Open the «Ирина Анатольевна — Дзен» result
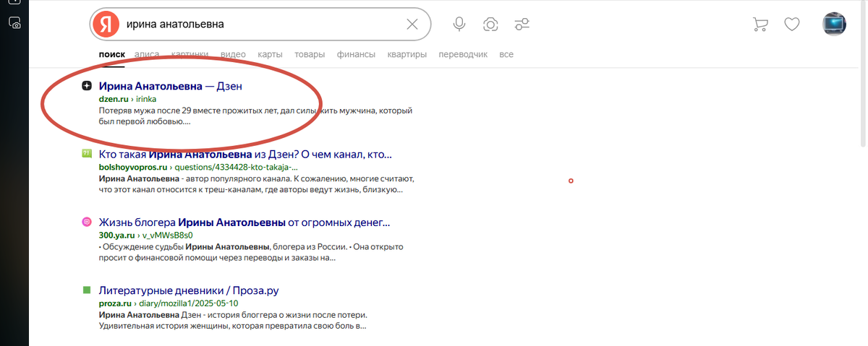The image size is (868, 346). pyautogui.click(x=170, y=86)
